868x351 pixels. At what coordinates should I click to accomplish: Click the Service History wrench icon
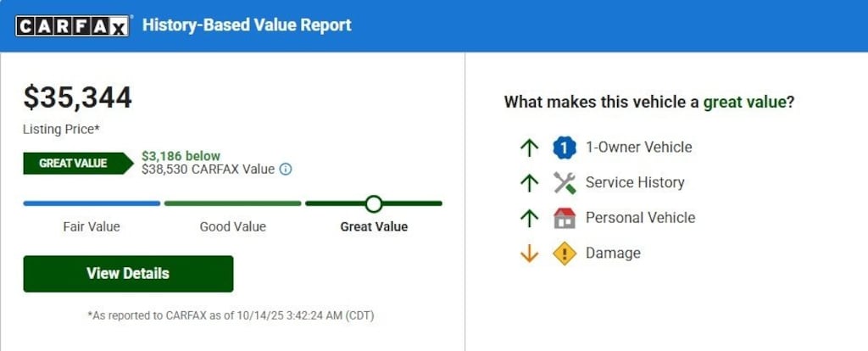(x=565, y=182)
